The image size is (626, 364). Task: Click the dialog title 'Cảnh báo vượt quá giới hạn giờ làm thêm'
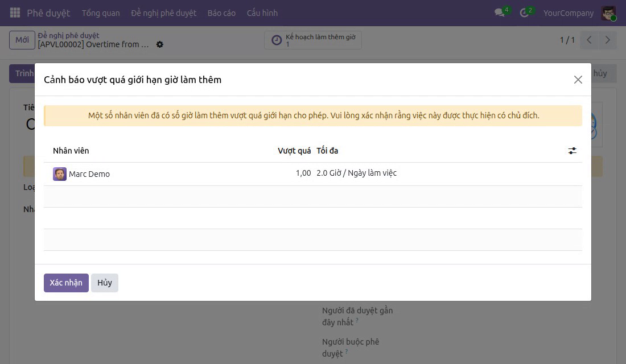coord(133,80)
